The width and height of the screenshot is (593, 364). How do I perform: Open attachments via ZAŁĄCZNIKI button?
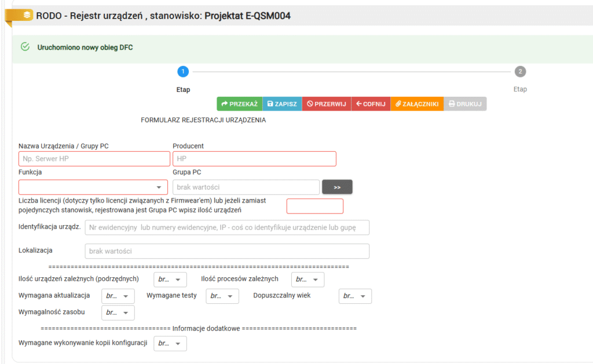(417, 104)
